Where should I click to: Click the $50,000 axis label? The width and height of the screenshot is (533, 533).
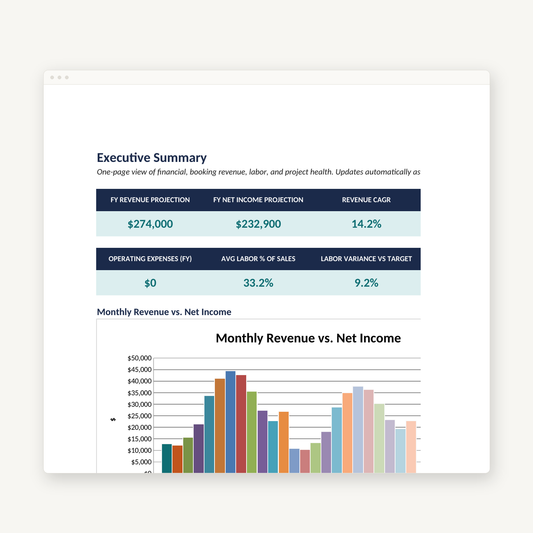coord(139,358)
